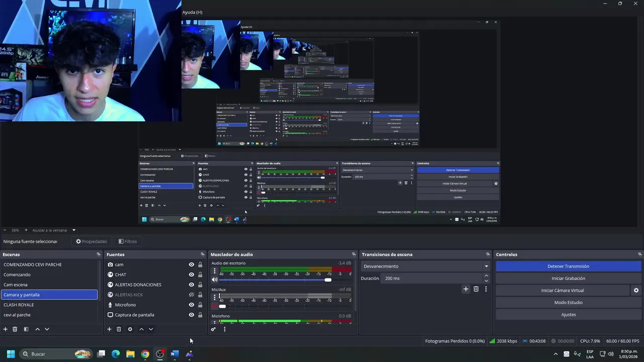
Task: Add a new scene with the plus icon
Action: coord(6,329)
